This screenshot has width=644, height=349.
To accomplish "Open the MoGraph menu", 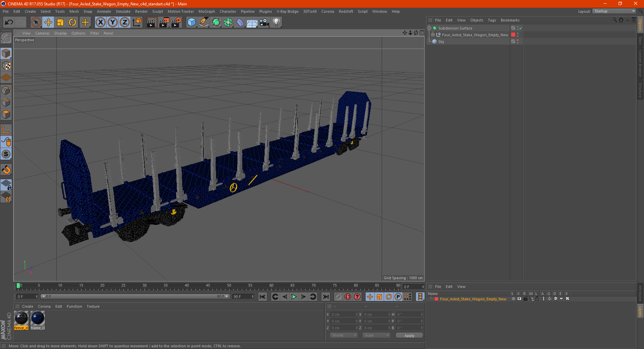I will [x=207, y=11].
